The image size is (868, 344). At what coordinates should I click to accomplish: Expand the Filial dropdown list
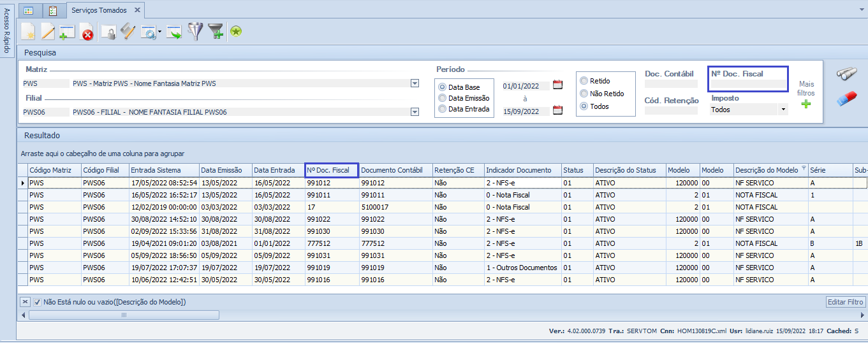pos(415,112)
